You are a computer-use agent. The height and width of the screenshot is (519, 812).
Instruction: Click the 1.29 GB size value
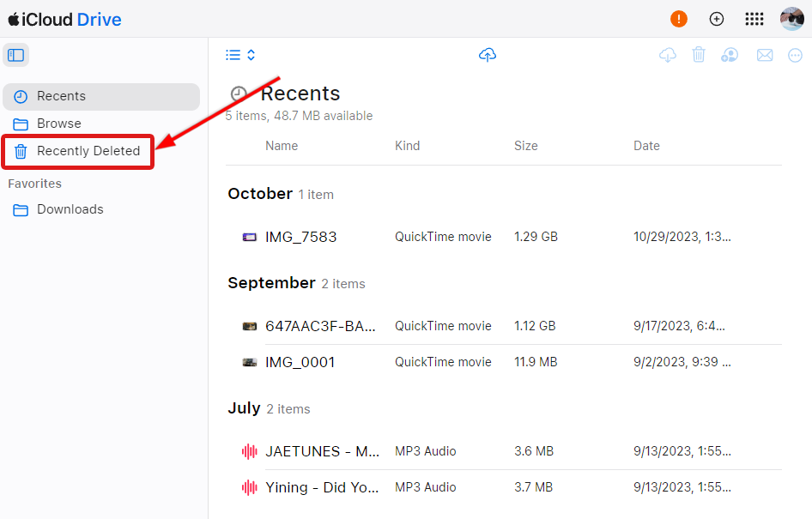pos(536,237)
